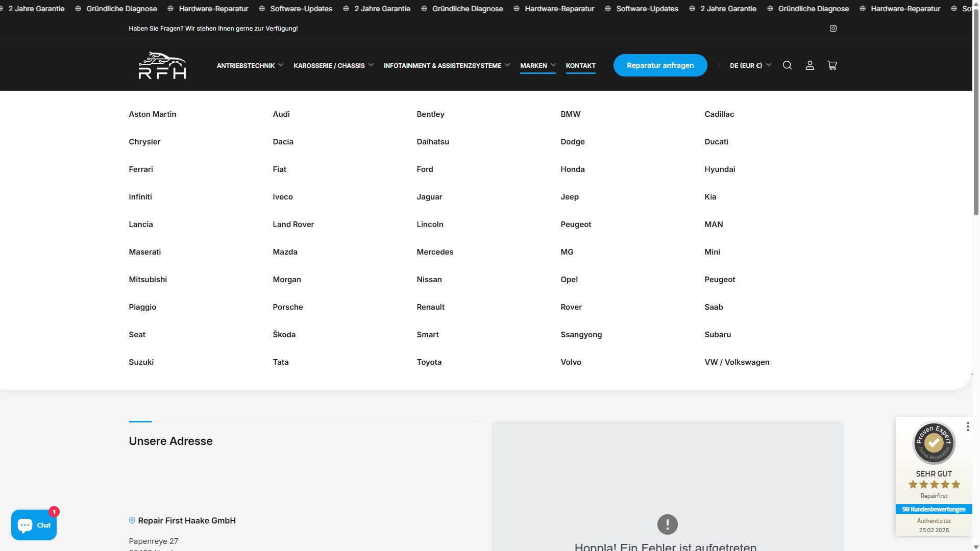Open the shopping cart icon
Viewport: 980px width, 551px height.
[x=832, y=65]
